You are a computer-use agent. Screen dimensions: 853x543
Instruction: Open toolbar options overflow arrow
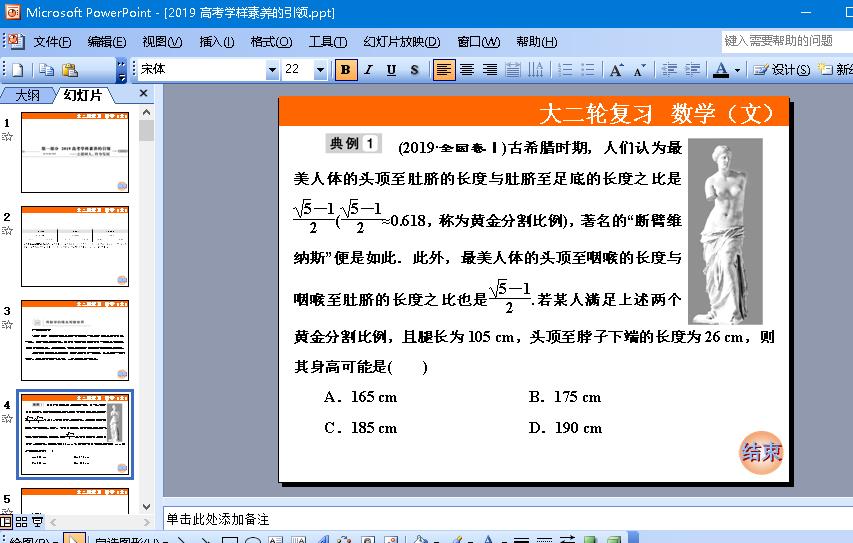tap(122, 70)
